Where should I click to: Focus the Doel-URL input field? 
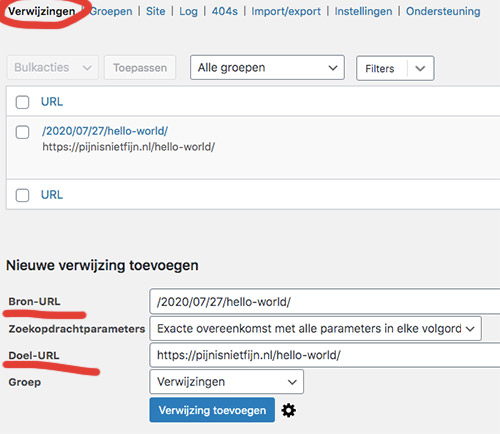tap(325, 355)
